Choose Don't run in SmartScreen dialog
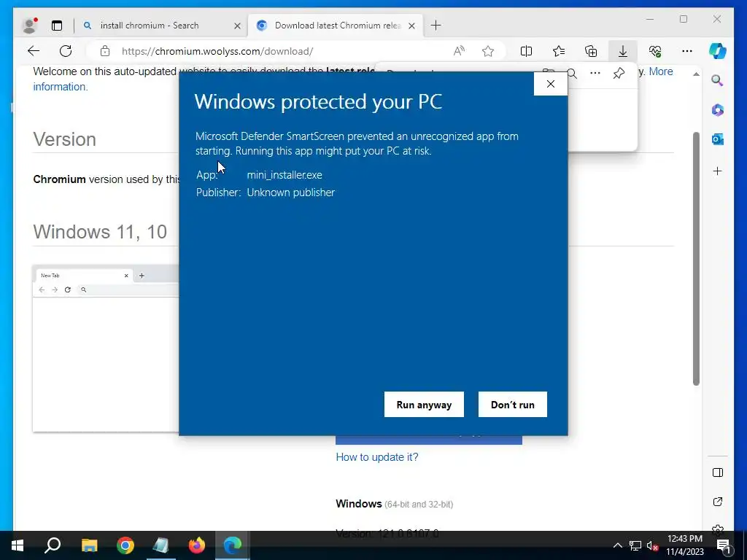The height and width of the screenshot is (560, 747). click(x=513, y=404)
